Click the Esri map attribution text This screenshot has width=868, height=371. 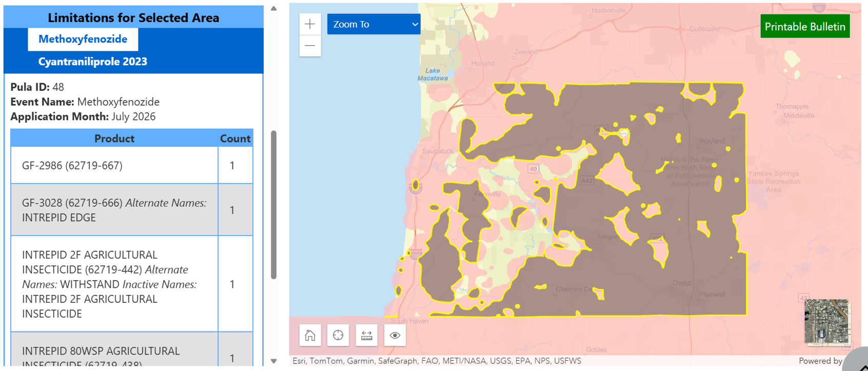tap(437, 361)
